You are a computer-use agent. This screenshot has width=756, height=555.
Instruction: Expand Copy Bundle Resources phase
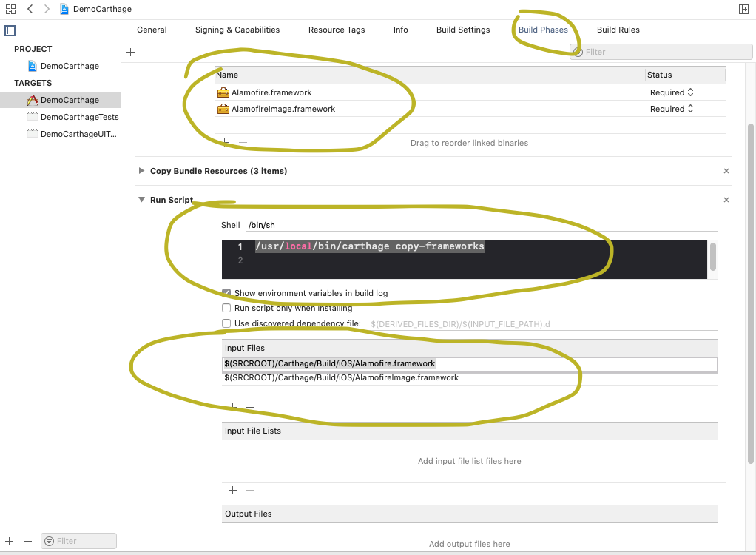tap(141, 171)
